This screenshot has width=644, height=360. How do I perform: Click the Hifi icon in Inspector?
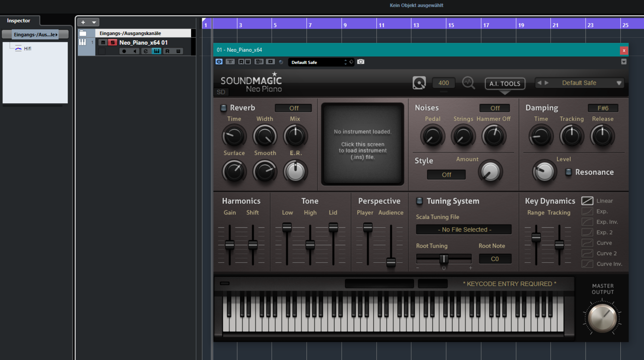tap(19, 48)
